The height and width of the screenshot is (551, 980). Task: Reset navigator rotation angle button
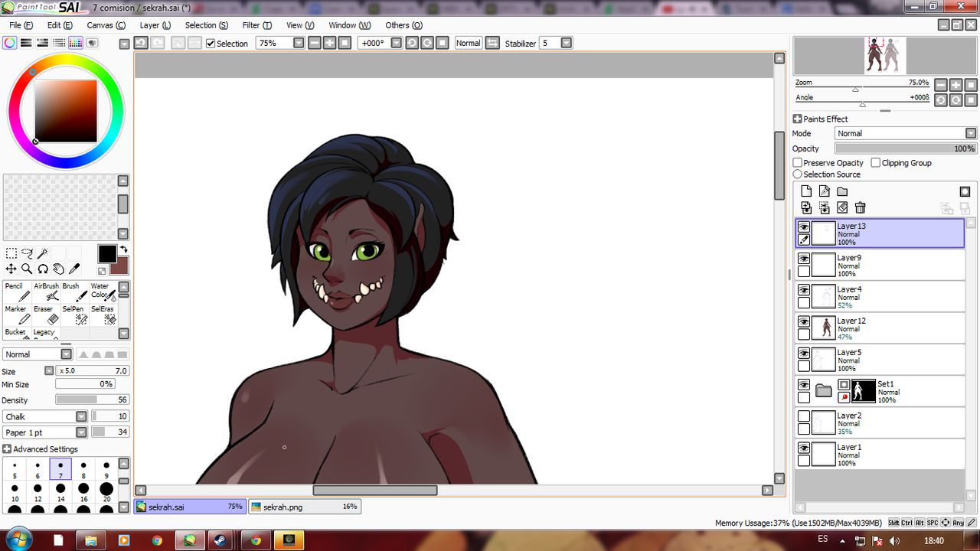(971, 100)
